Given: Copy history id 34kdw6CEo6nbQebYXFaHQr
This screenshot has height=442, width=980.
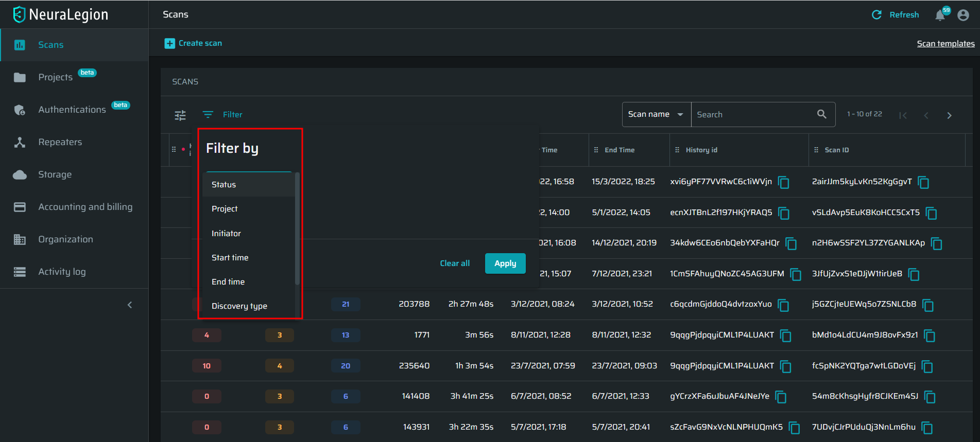Looking at the screenshot, I should [792, 243].
